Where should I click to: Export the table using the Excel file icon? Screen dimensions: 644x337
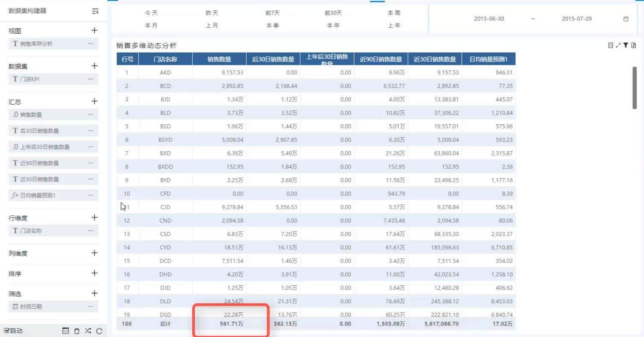pos(634,45)
